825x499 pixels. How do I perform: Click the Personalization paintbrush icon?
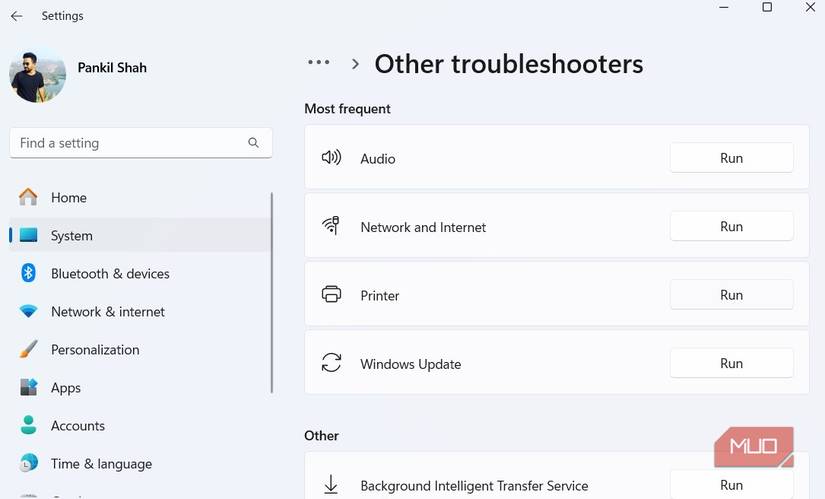[29, 350]
